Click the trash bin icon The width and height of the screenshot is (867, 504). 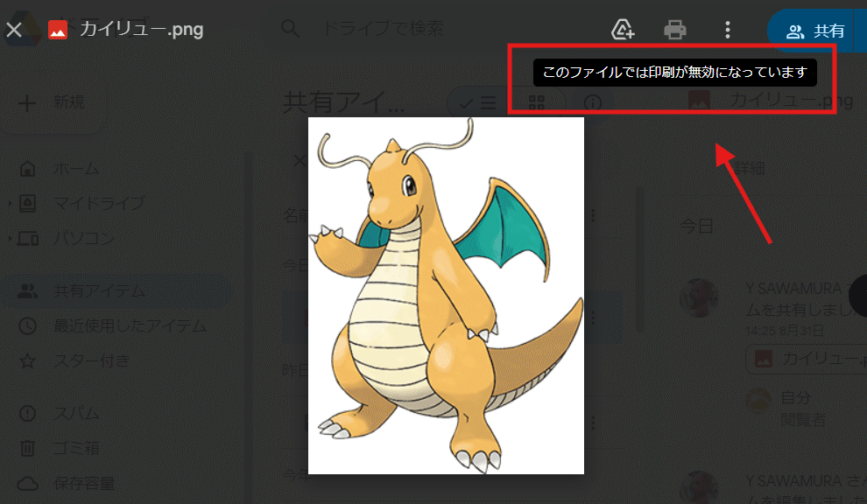28,448
